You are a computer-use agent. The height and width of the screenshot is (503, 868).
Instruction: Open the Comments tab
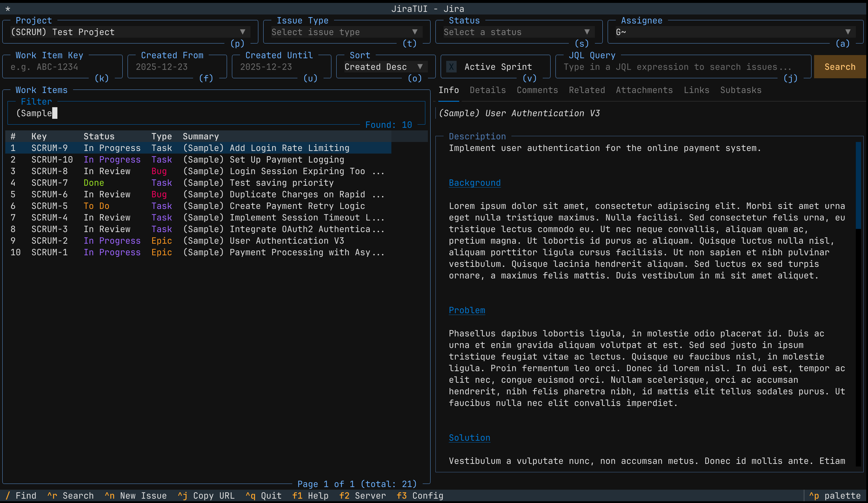537,90
